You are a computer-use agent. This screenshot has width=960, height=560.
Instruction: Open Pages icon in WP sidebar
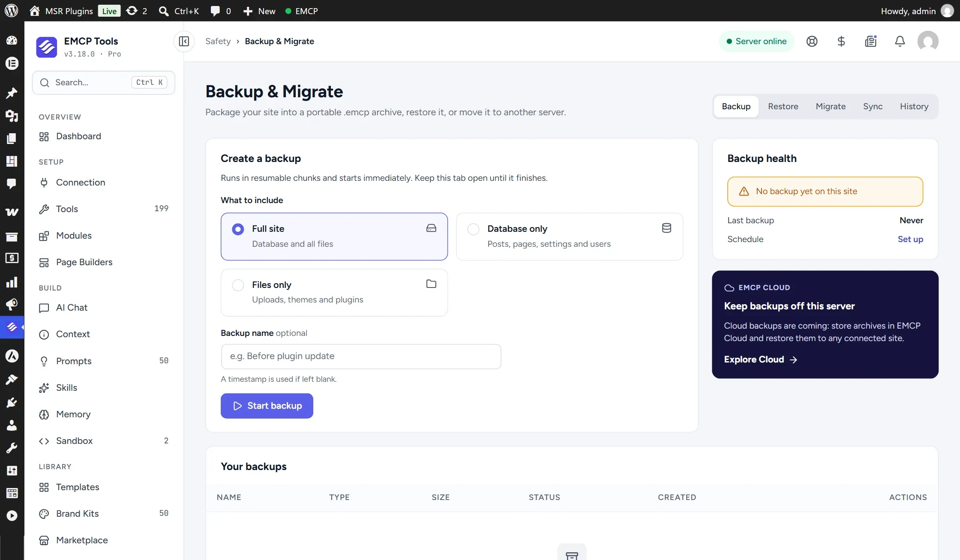12,138
